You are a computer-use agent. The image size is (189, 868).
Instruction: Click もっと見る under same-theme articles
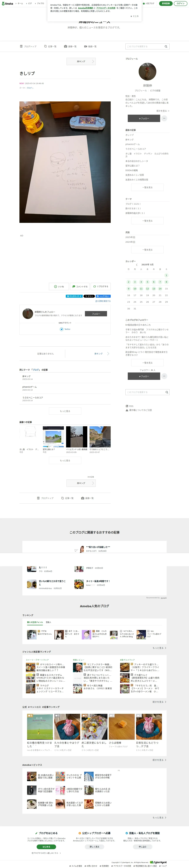(x=65, y=411)
